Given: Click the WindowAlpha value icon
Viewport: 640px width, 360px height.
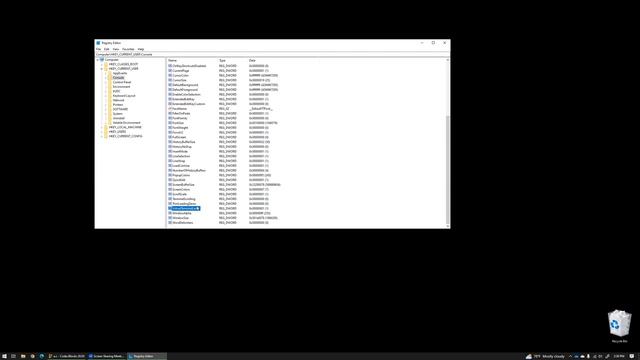Looking at the screenshot, I should point(170,213).
